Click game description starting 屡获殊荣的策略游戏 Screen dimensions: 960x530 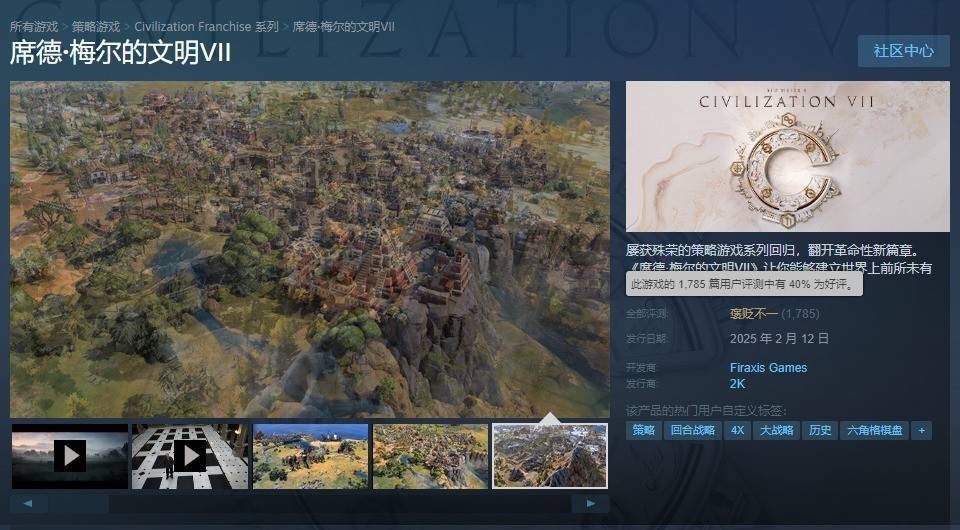(x=779, y=259)
